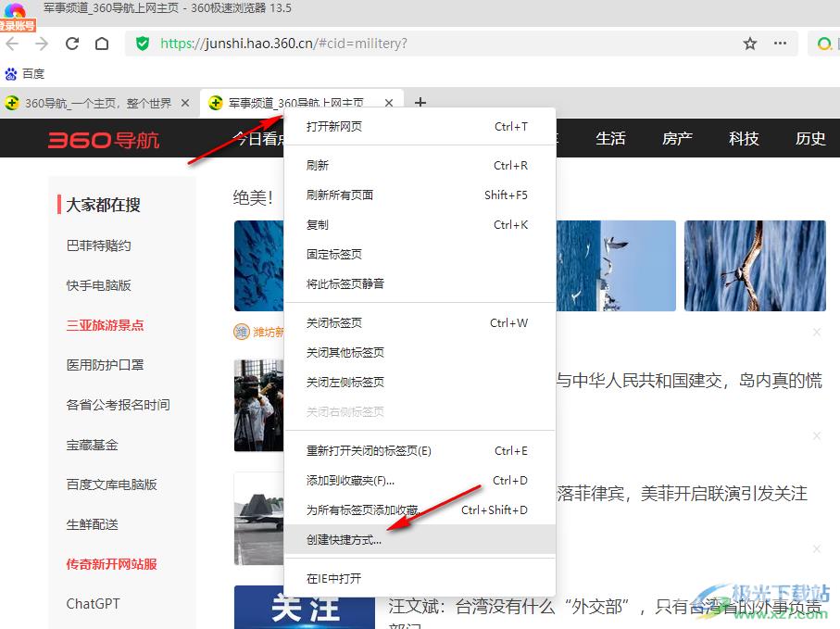Image resolution: width=840 pixels, height=629 pixels.
Task: Open the address bar three-dots menu
Action: click(780, 43)
